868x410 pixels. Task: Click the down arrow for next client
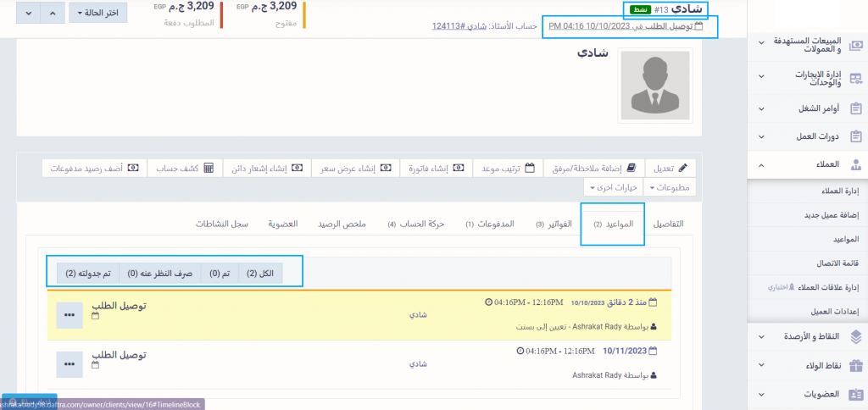pos(30,14)
